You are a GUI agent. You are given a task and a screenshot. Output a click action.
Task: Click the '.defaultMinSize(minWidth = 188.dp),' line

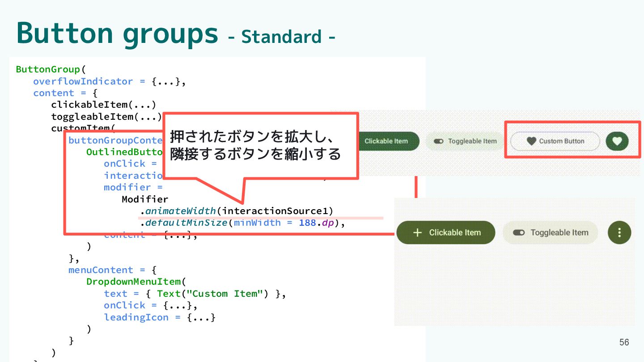click(243, 223)
